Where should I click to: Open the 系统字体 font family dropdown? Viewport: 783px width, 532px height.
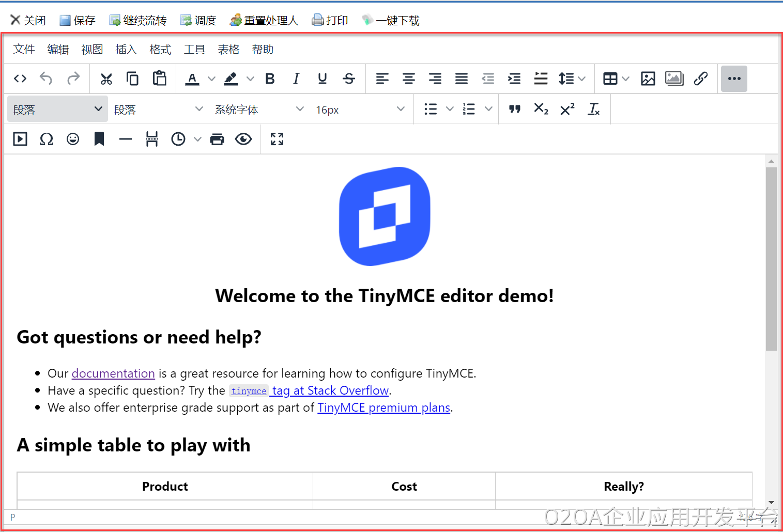tap(258, 109)
